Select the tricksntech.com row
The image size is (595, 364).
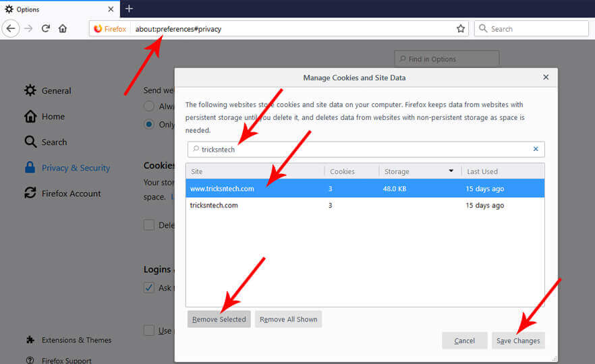(x=365, y=205)
